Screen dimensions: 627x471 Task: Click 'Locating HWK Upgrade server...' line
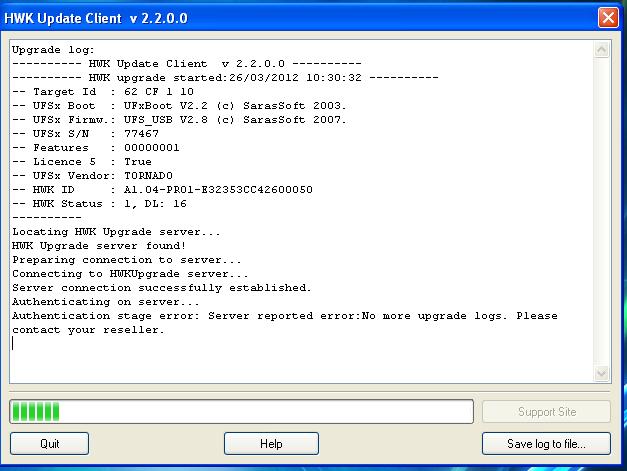[116, 232]
